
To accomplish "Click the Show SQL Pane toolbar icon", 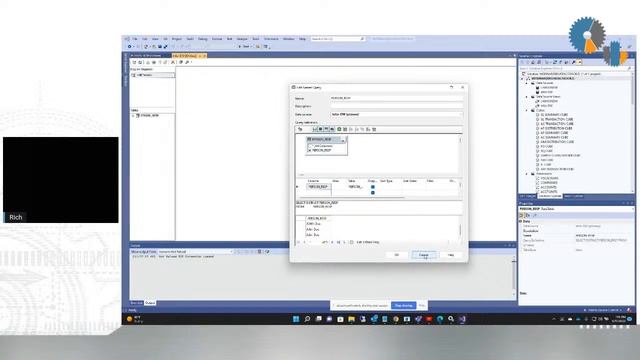I will tap(326, 129).
